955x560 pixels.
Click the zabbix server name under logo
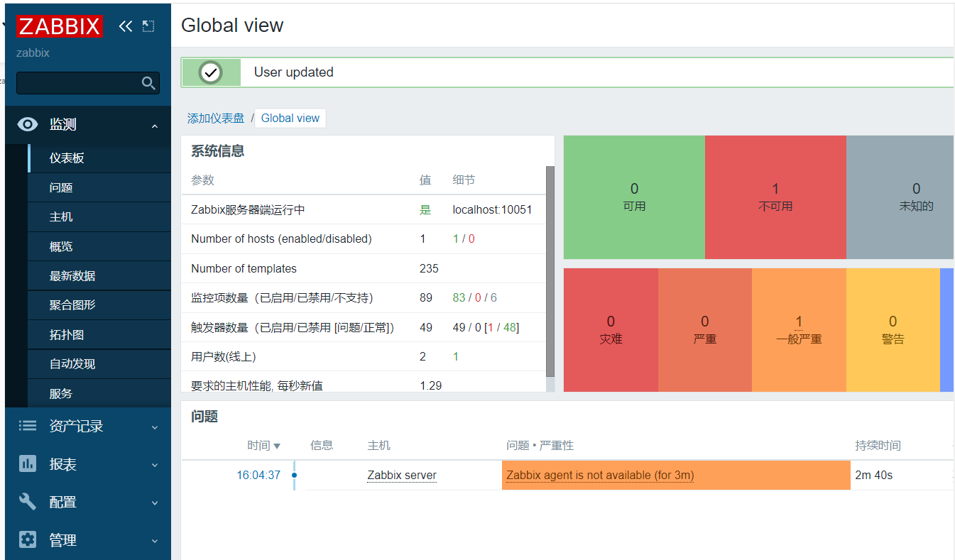pos(33,53)
